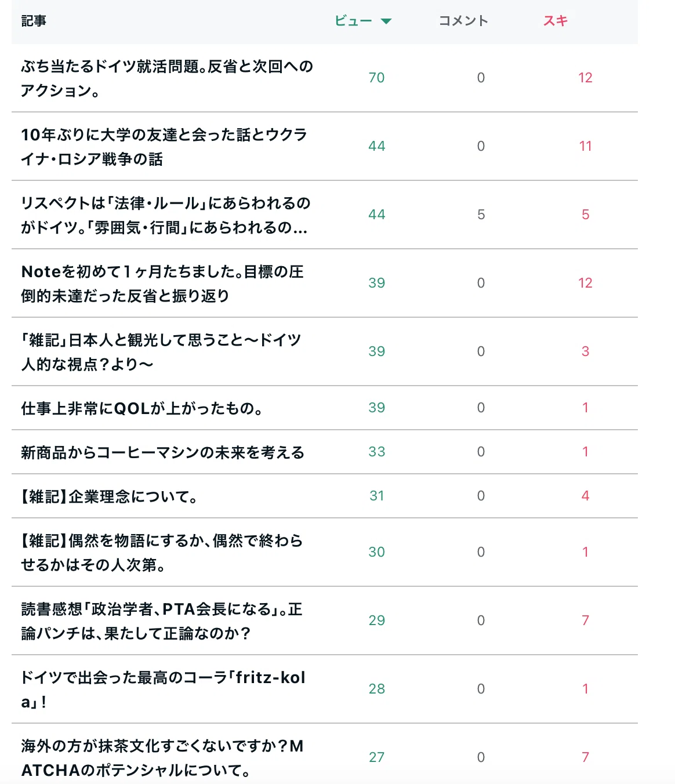Screen dimensions: 675x784
Task: Open article 10年ぶりに大学の友達と会った話
Action: pyautogui.click(x=164, y=147)
